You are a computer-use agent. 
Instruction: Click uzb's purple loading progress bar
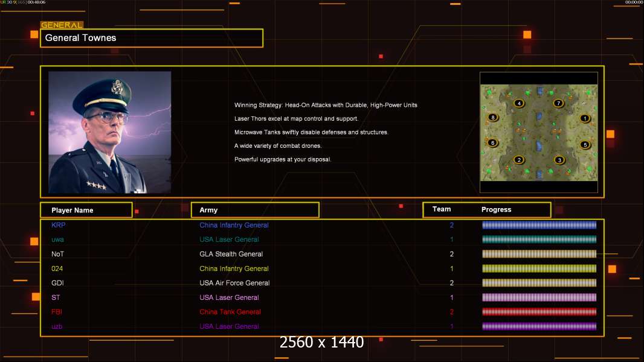coord(539,326)
